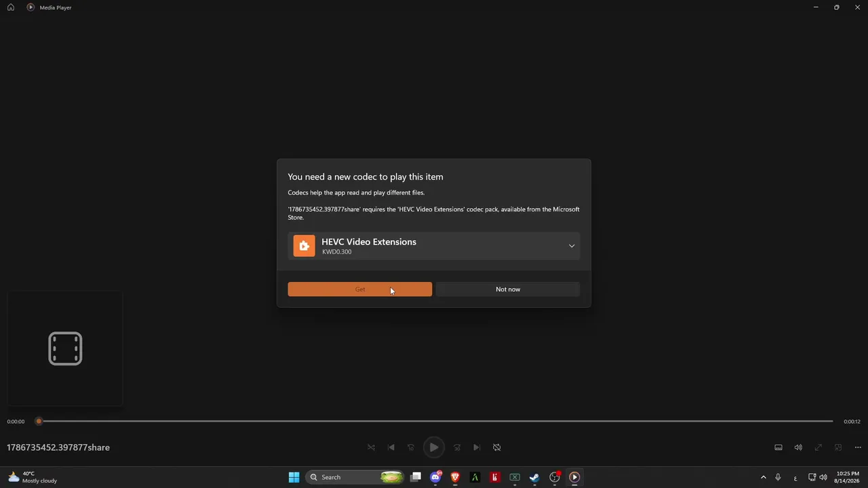Click the playback seek bar handle
Image resolution: width=868 pixels, height=488 pixels.
39,422
